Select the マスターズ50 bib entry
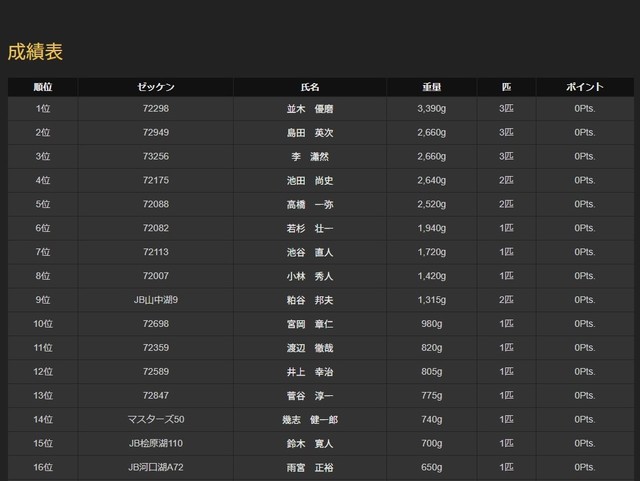 [156, 419]
